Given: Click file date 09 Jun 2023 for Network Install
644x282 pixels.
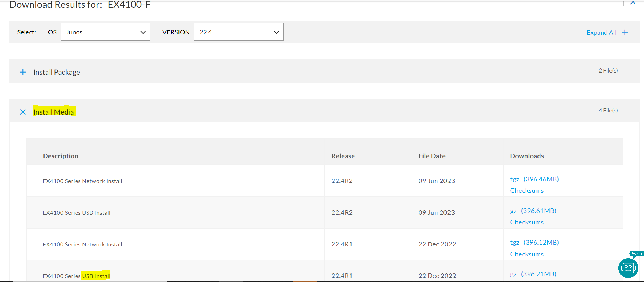Looking at the screenshot, I should click(437, 181).
